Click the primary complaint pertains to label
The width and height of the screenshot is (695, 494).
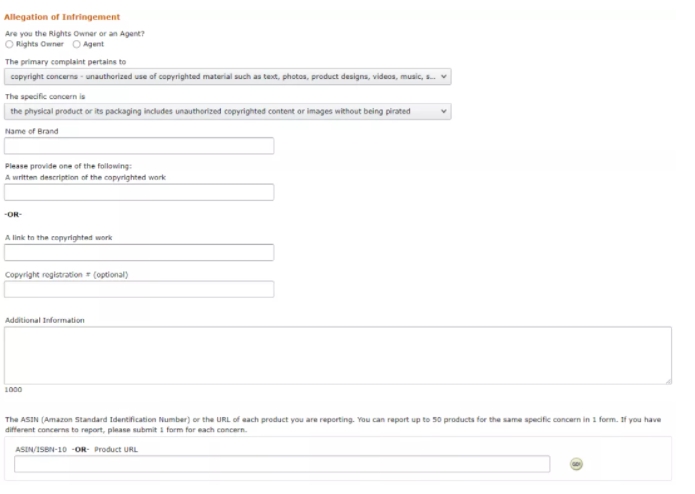pos(64,61)
